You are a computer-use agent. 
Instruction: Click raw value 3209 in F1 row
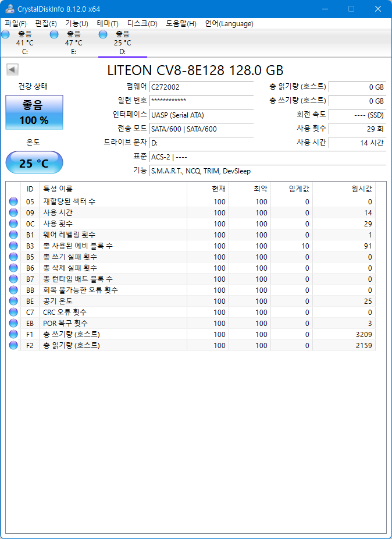364,334
